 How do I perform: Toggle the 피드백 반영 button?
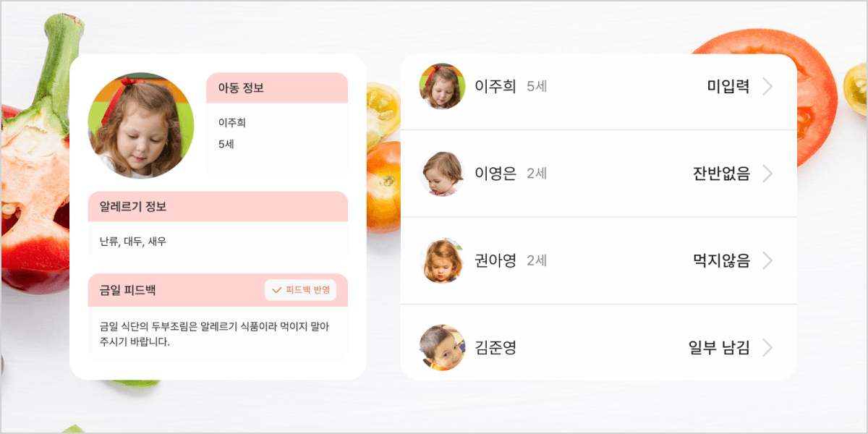(x=300, y=290)
